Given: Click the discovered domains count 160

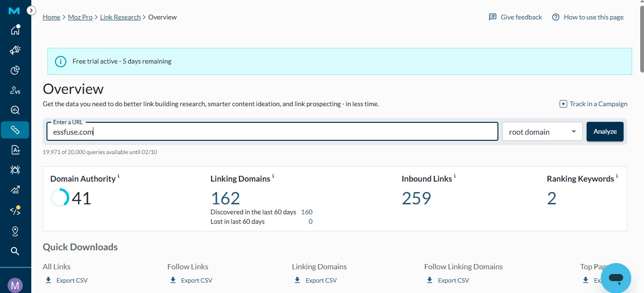Looking at the screenshot, I should tap(307, 212).
